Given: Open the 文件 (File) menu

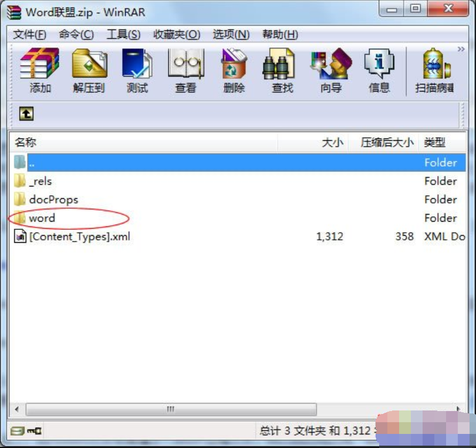Looking at the screenshot, I should (24, 35).
